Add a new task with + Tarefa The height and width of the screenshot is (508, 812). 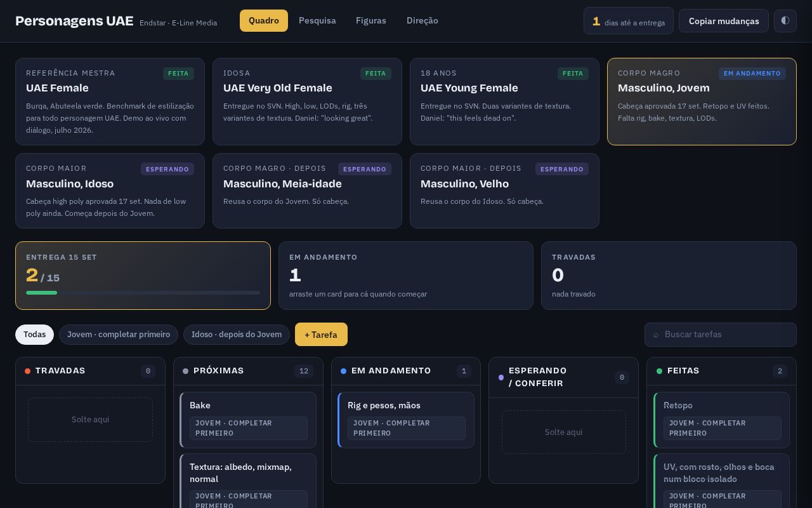(x=321, y=335)
